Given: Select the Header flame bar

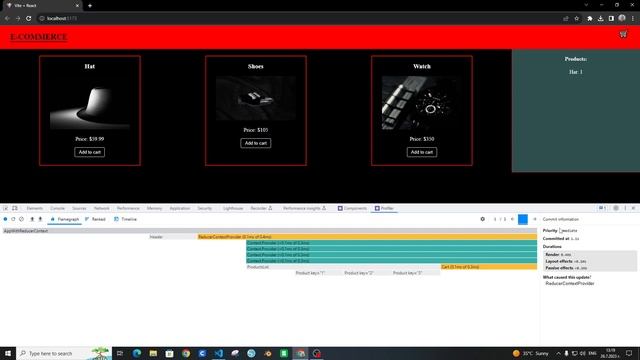Looking at the screenshot, I should coord(173,237).
